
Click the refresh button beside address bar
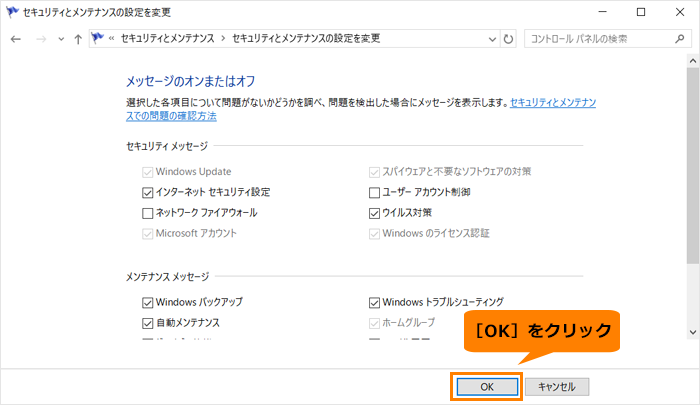click(508, 39)
